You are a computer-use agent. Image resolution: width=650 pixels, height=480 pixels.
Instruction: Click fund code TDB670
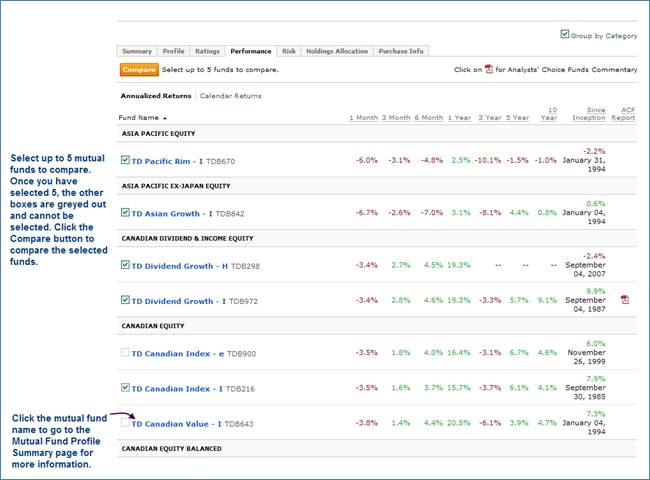[220, 161]
